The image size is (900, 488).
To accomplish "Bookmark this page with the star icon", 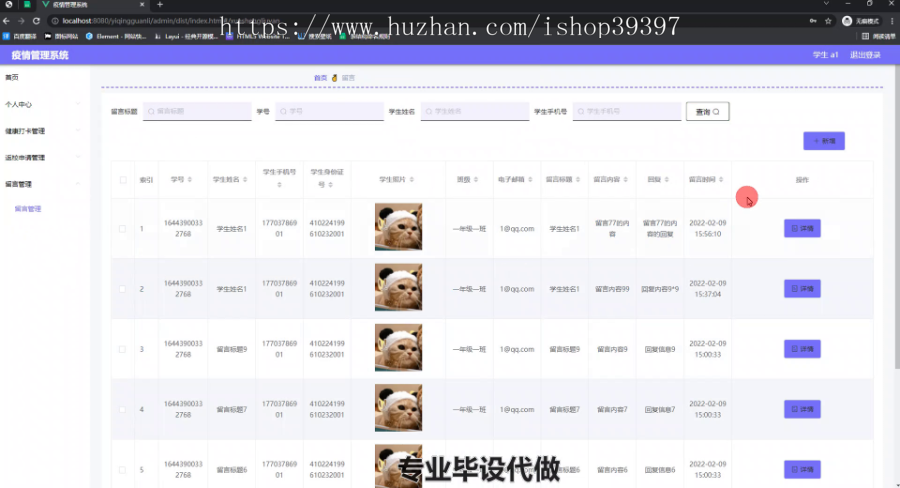I will coord(828,21).
